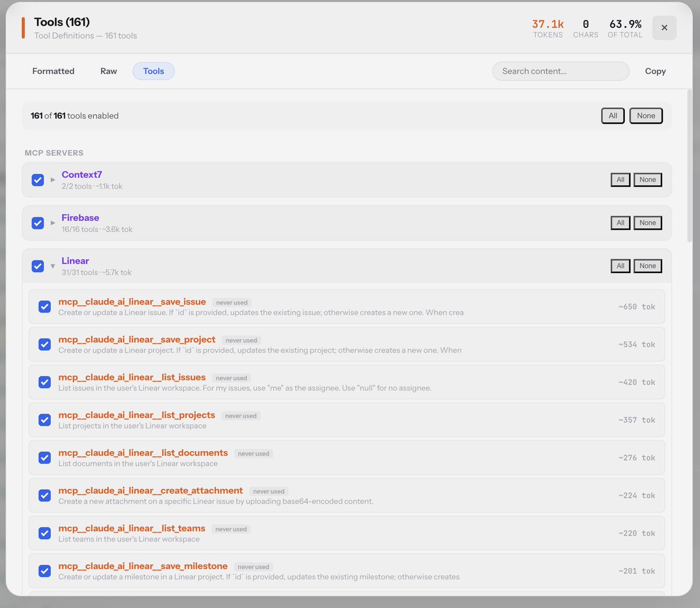Disable all tools with the top None button
The image size is (700, 608).
tap(646, 115)
